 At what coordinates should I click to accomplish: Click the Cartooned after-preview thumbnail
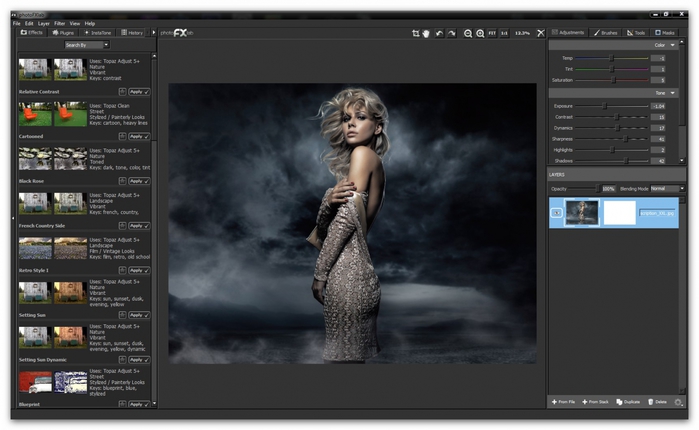70,114
